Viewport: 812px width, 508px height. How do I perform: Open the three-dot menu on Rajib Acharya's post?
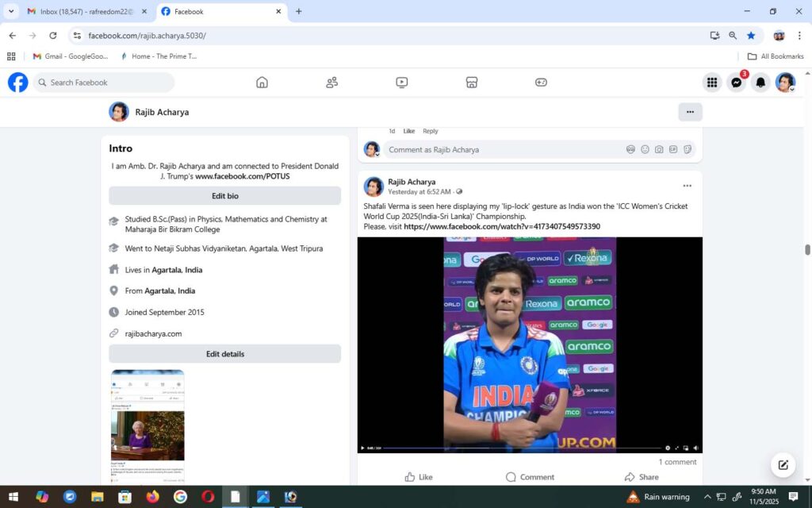(x=687, y=186)
